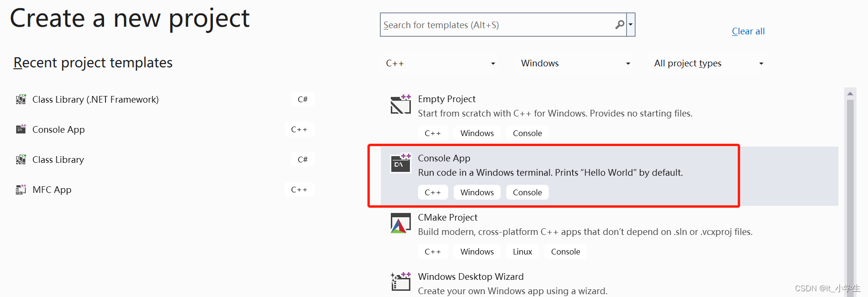Click the Linux tag under CMake Project
This screenshot has width=868, height=297.
pyautogui.click(x=522, y=251)
